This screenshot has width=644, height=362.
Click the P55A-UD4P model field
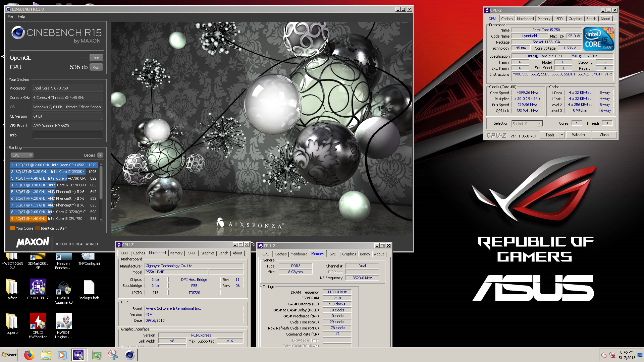(176, 272)
